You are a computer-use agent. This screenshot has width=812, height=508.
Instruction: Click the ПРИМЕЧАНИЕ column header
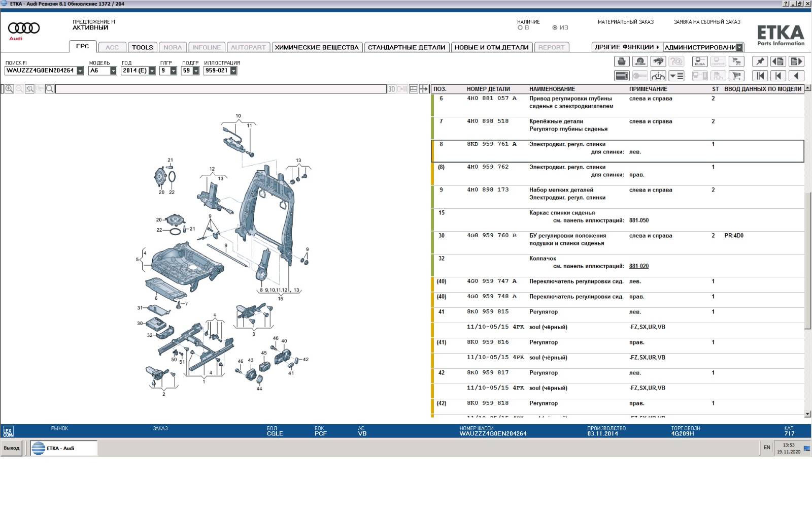[648, 89]
